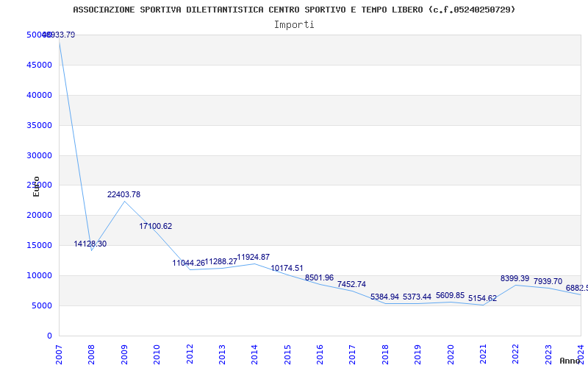Select the 2020 x-axis year label
The height and width of the screenshot is (368, 588).
click(x=451, y=355)
